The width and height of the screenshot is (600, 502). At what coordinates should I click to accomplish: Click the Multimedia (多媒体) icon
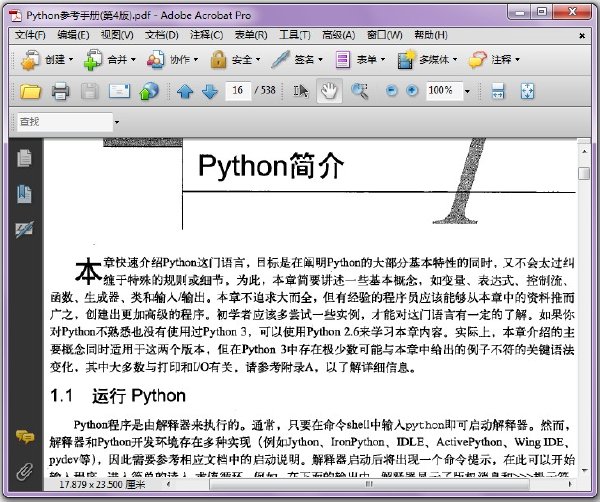pos(406,60)
